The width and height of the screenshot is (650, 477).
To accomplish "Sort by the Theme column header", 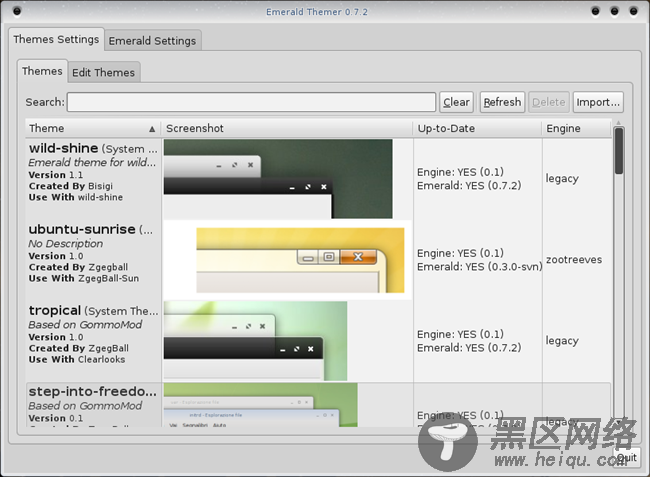I will click(x=93, y=128).
